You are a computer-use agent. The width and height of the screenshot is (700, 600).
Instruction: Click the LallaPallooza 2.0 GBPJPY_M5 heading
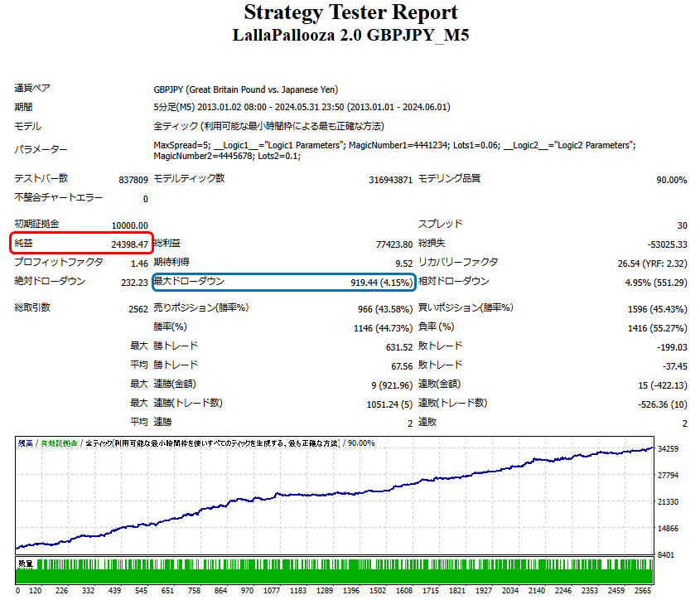pos(350,35)
